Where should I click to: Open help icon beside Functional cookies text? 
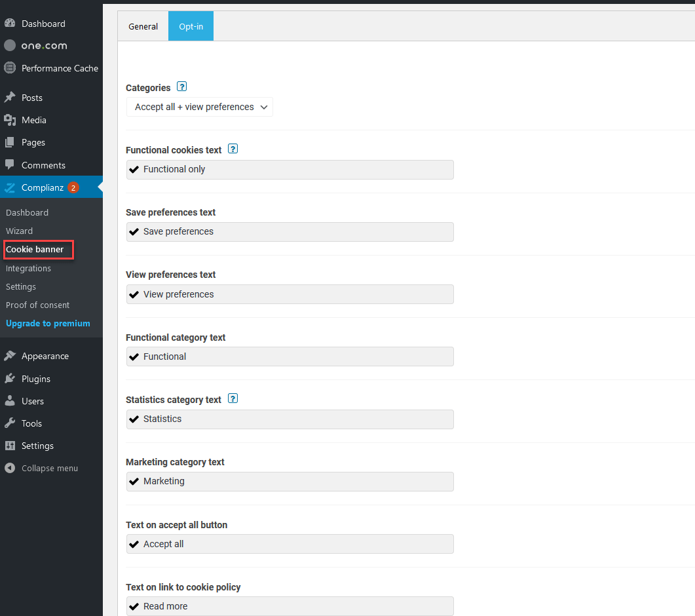[233, 149]
